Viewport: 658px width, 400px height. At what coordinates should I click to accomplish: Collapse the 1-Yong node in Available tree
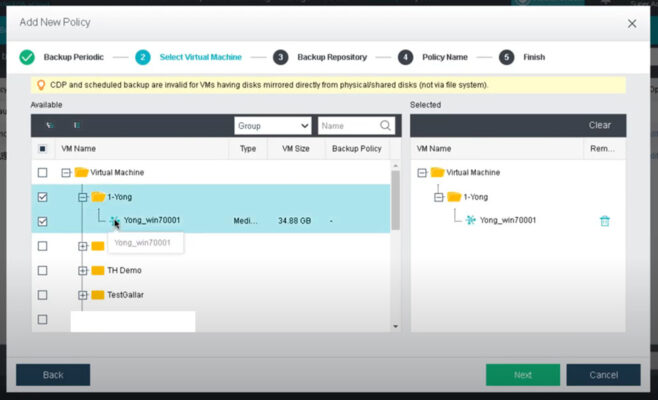point(83,197)
